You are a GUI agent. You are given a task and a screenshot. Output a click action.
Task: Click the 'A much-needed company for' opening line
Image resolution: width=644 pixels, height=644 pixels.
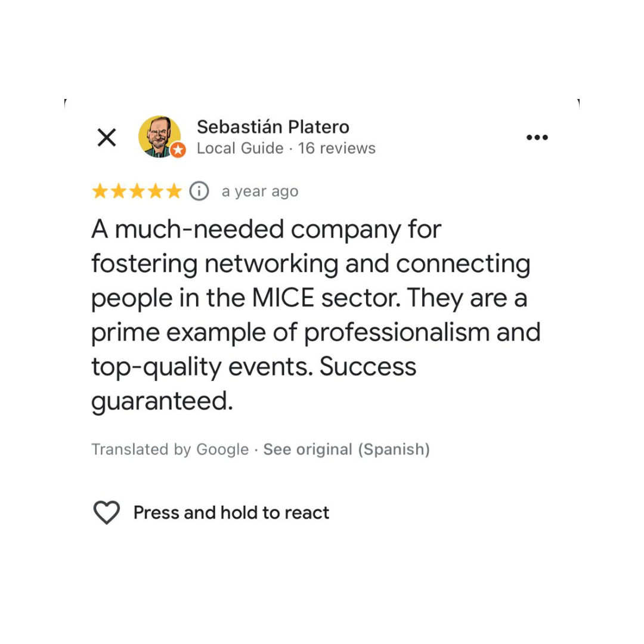point(266,229)
